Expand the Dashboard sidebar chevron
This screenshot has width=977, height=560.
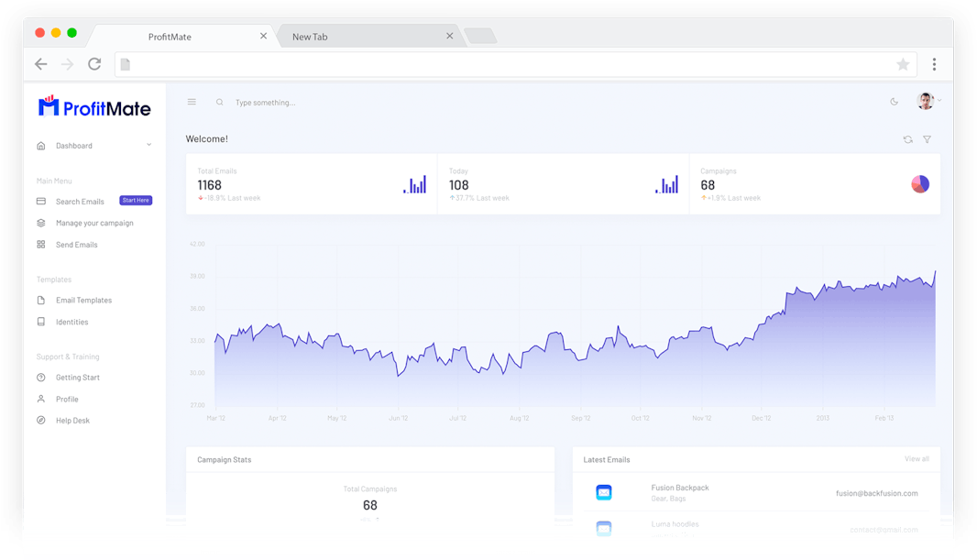coord(149,145)
